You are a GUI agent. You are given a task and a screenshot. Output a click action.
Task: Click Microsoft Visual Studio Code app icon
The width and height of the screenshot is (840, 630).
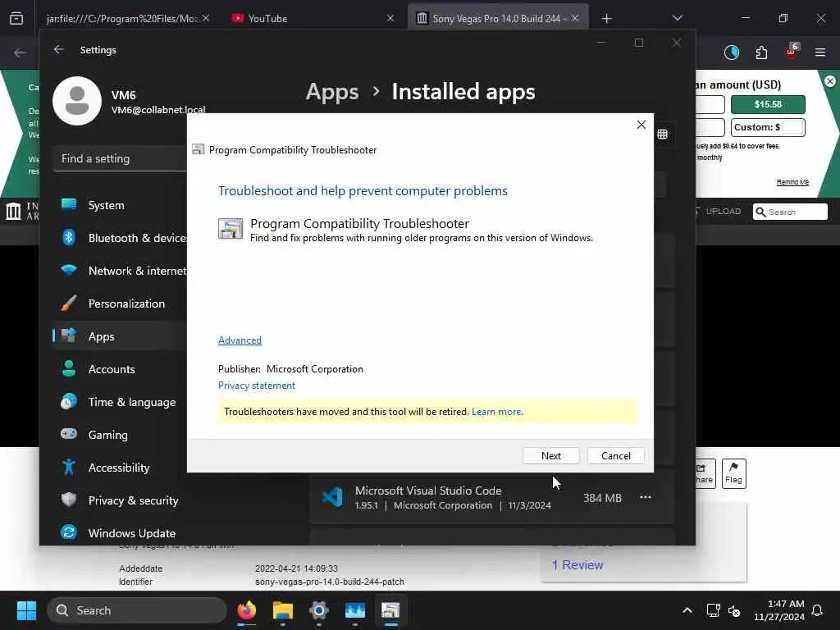(x=333, y=497)
